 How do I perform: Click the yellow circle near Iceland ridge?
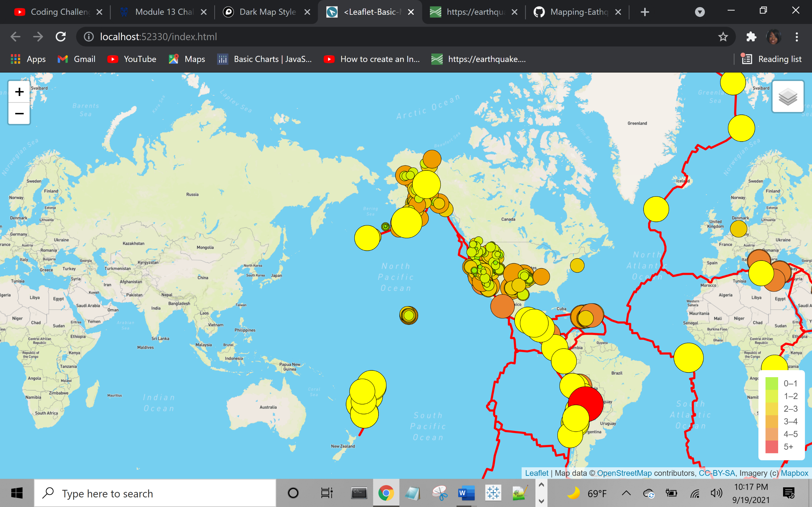pos(656,209)
